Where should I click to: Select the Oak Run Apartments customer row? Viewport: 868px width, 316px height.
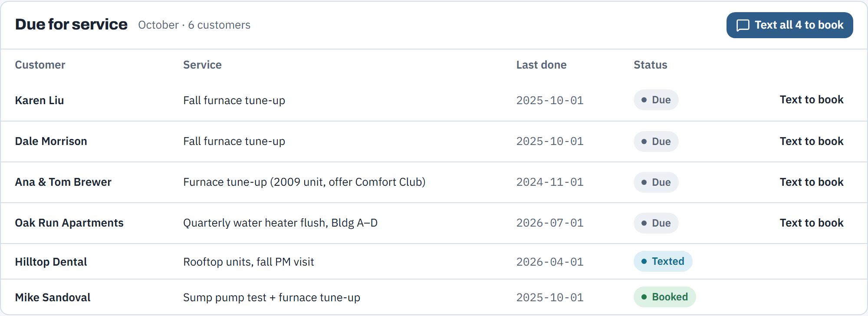434,223
